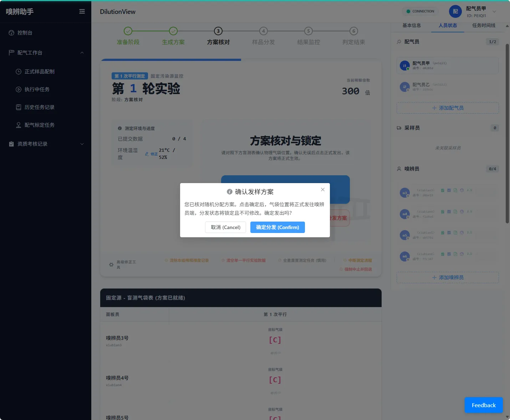Click 添加嗅辨员 button
Screen dimensions: 510x420
pyautogui.click(x=448, y=278)
